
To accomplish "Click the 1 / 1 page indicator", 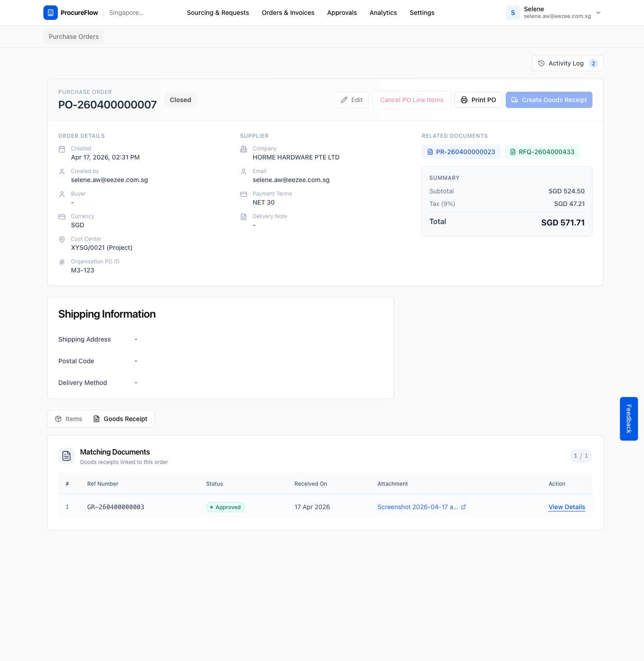I will [x=581, y=456].
